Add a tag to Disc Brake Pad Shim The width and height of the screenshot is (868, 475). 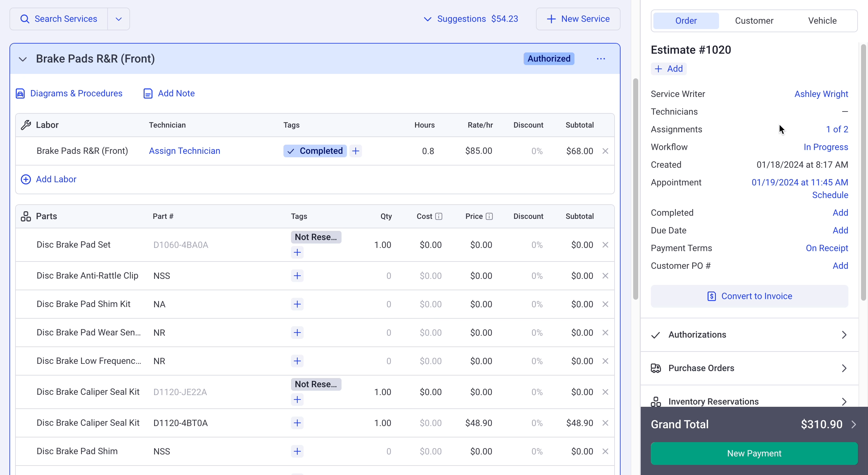(x=297, y=451)
